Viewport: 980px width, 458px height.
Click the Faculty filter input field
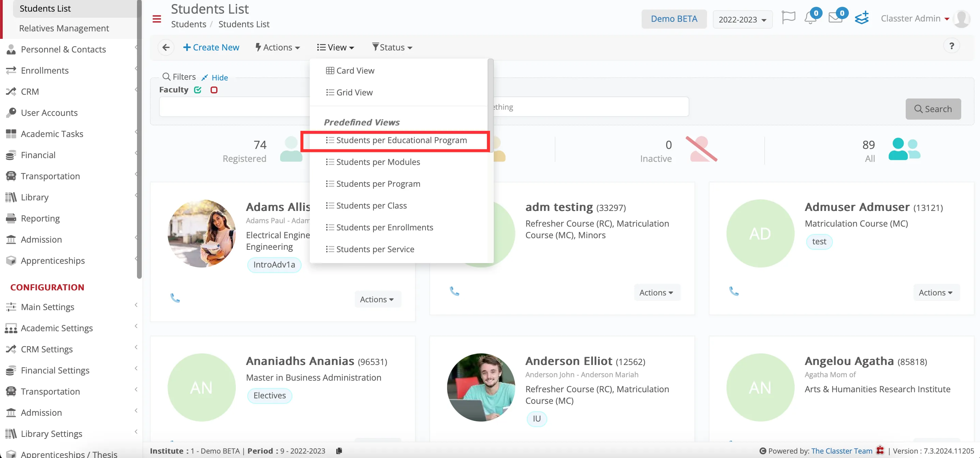point(235,107)
